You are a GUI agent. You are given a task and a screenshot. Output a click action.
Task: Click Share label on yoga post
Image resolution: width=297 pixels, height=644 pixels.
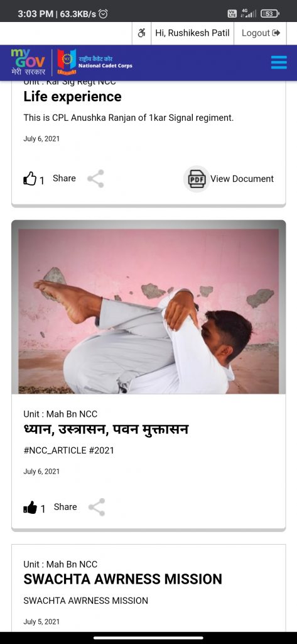click(x=65, y=507)
